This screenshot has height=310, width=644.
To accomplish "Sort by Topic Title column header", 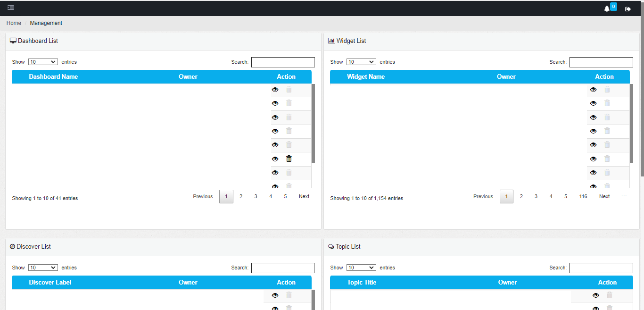I will point(362,283).
